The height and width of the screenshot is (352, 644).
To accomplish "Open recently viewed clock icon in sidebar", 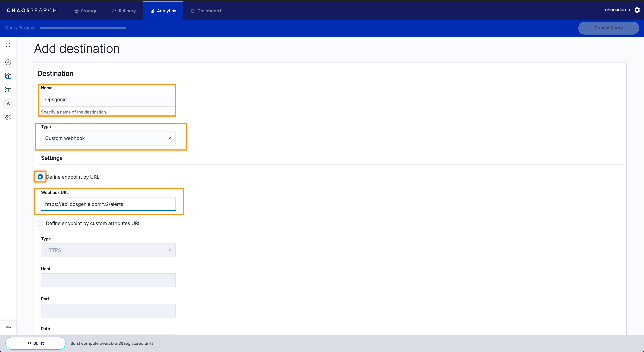I will tap(8, 45).
